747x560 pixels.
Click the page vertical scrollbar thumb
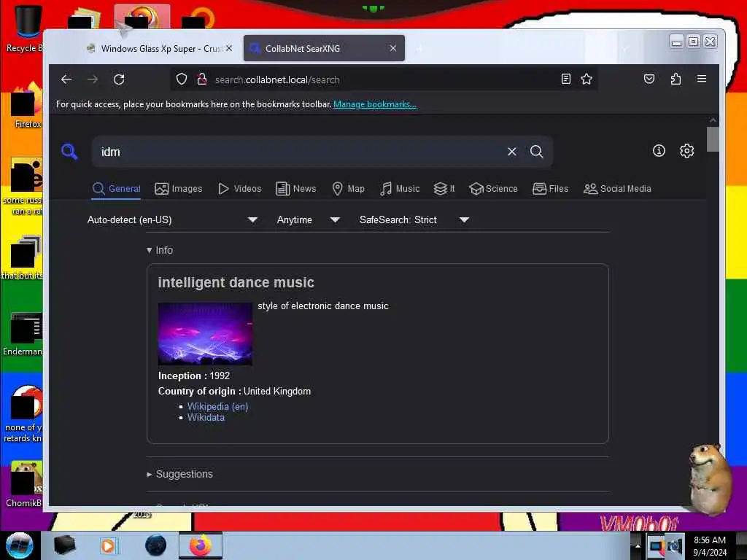click(x=712, y=139)
